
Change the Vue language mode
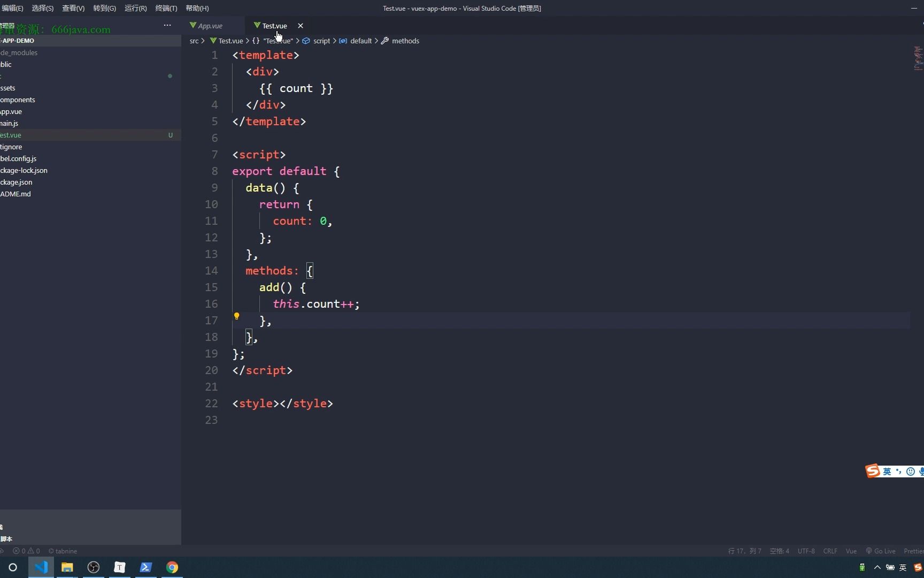[x=851, y=551]
